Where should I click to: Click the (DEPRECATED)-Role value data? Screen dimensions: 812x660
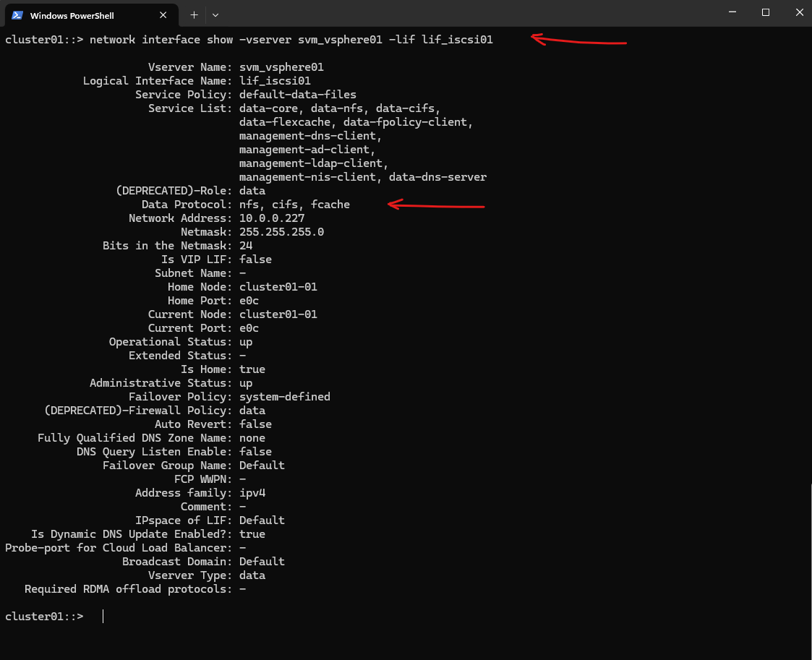[252, 191]
